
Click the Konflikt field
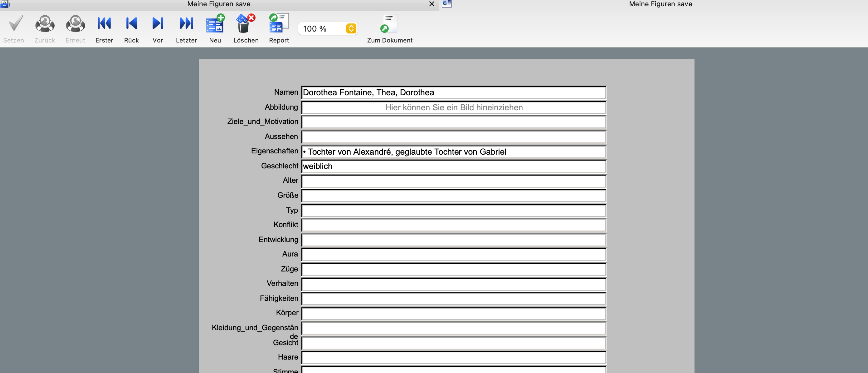click(x=454, y=225)
